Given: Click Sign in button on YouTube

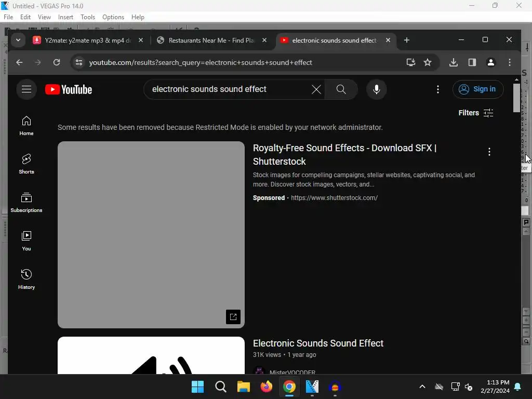Looking at the screenshot, I should pos(478,89).
